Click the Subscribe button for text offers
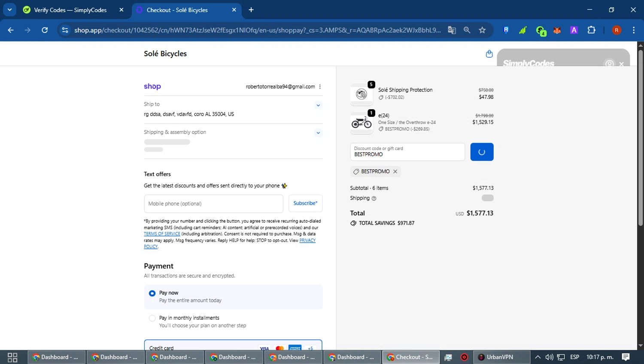This screenshot has width=644, height=364. pos(305,203)
